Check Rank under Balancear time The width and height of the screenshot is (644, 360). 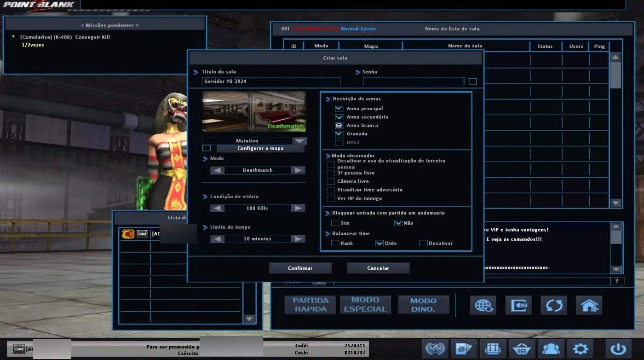(x=335, y=243)
